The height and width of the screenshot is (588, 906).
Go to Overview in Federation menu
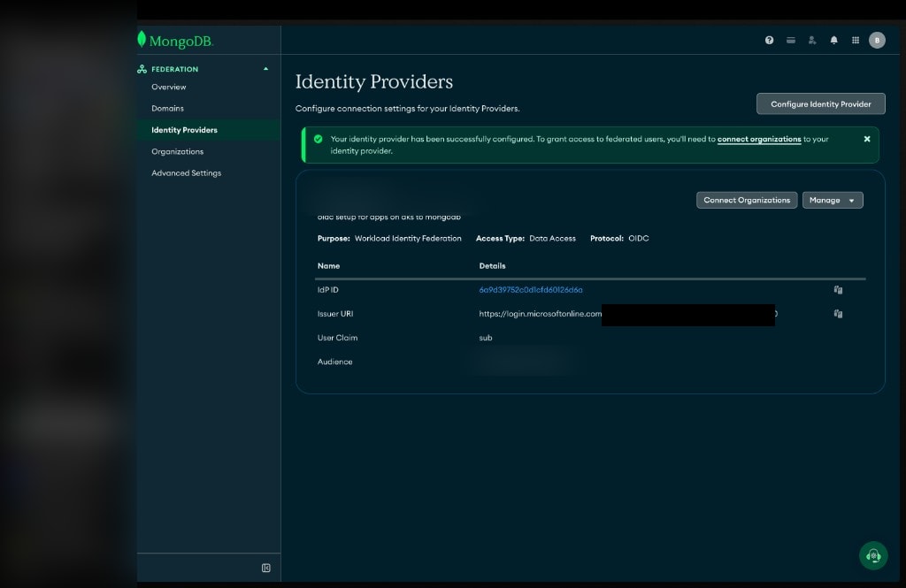[169, 87]
